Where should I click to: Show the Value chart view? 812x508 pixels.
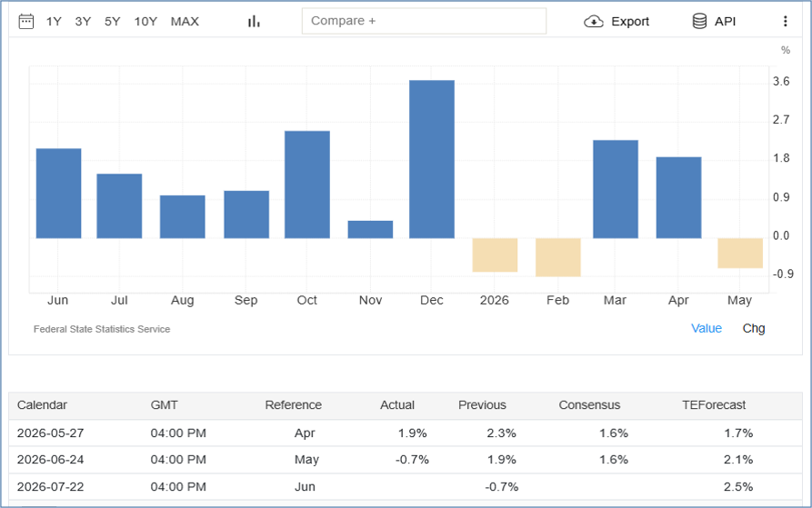pos(707,328)
